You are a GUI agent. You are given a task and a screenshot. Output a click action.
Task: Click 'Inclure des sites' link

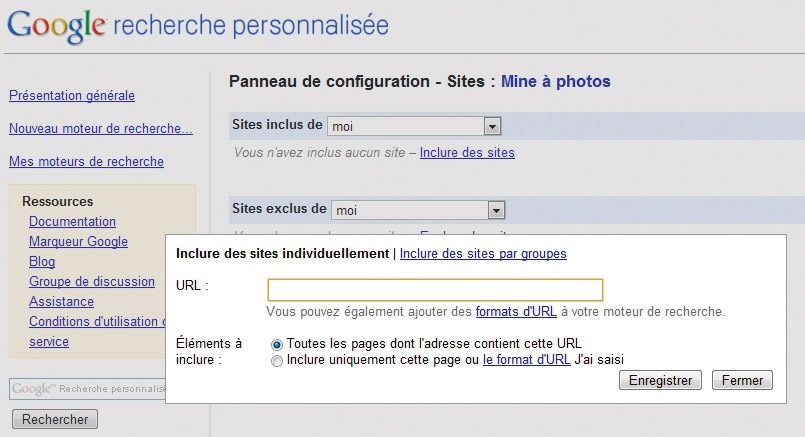[467, 153]
